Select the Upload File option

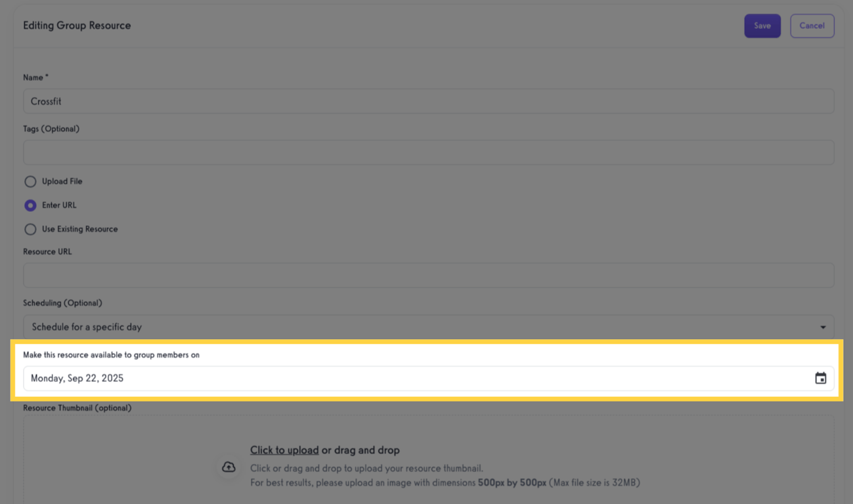coord(30,181)
